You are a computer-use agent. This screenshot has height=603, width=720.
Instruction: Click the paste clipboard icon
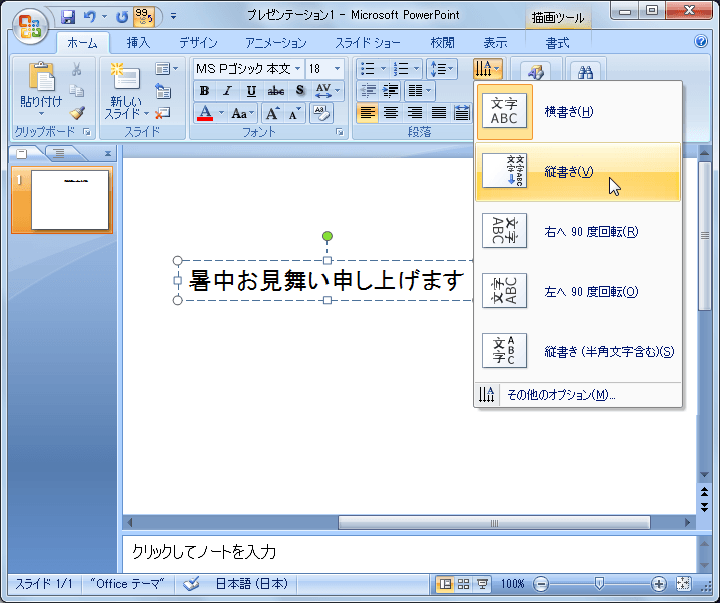point(41,77)
